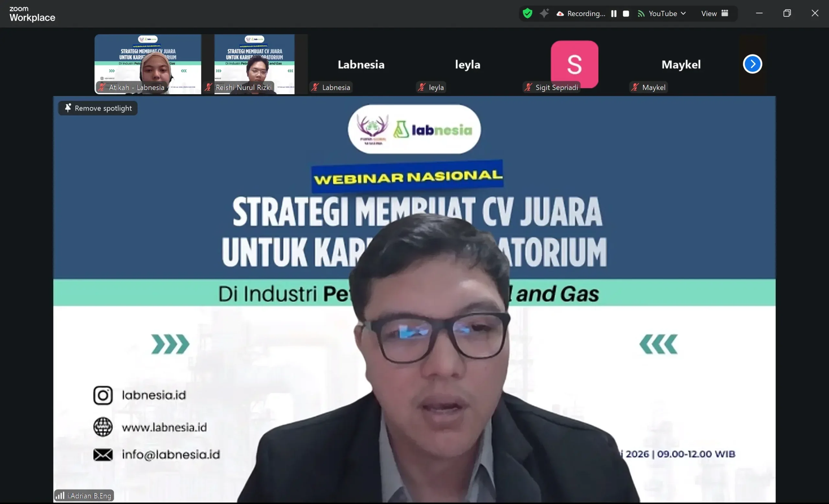The height and width of the screenshot is (504, 829).
Task: Pause the cloud recording
Action: 614,14
